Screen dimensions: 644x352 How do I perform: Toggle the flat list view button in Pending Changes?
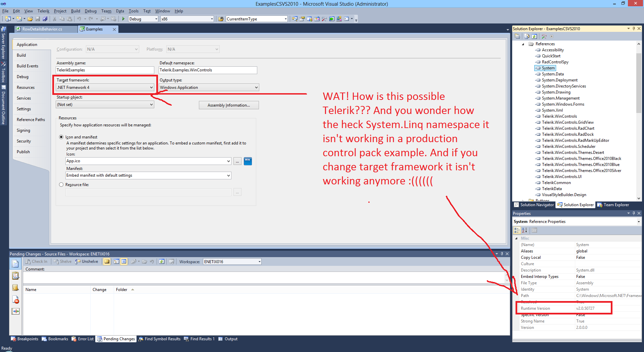coord(124,261)
